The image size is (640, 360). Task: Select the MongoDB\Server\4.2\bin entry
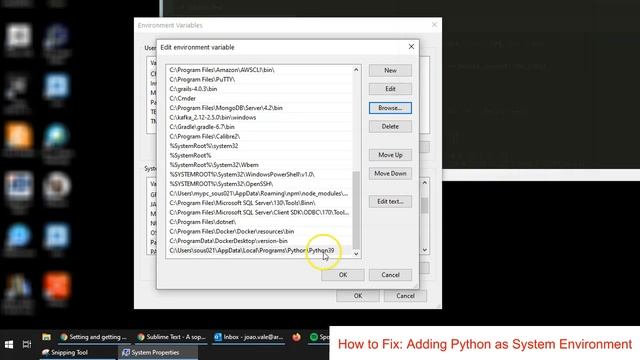(x=260, y=108)
